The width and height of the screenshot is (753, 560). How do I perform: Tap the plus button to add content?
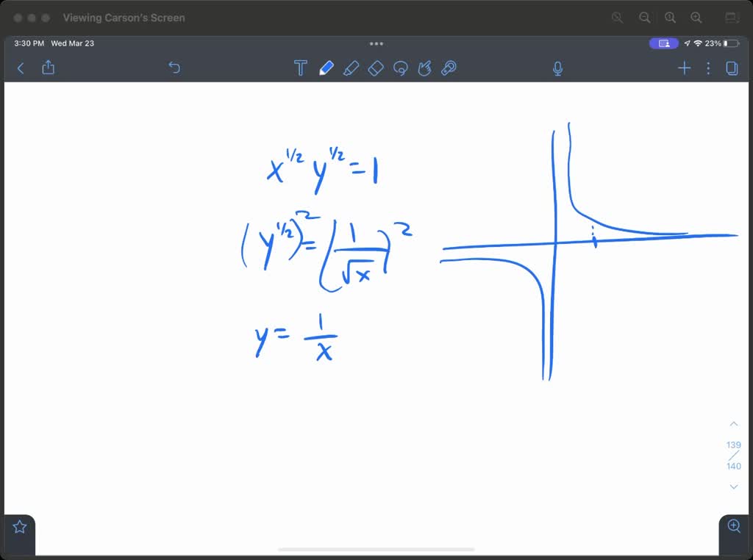pos(684,68)
